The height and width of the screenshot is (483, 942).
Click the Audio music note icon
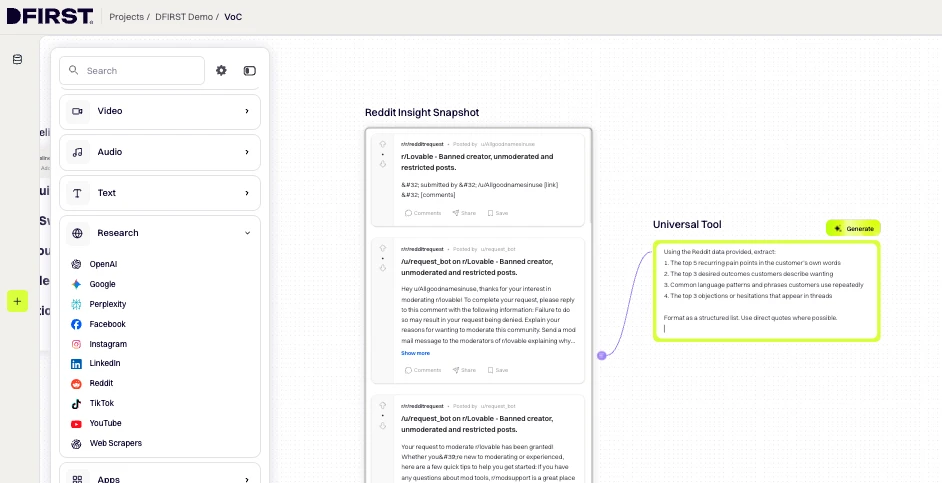[x=77, y=152]
